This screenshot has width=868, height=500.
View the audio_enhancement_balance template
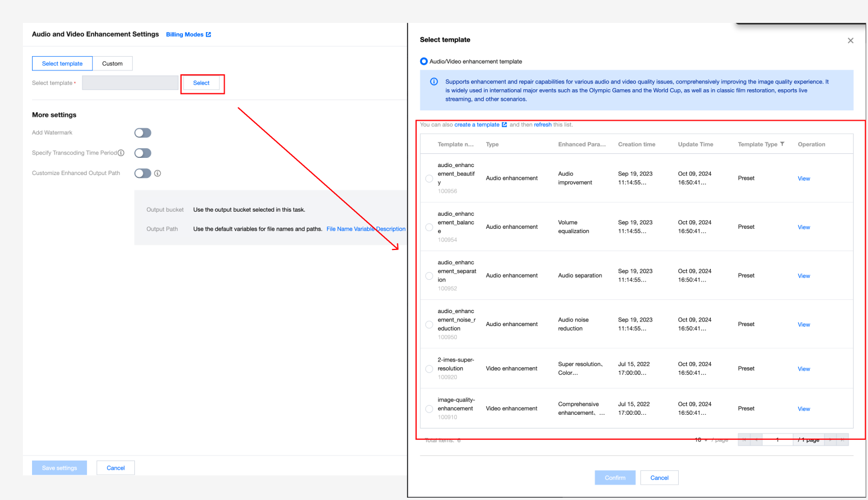804,227
